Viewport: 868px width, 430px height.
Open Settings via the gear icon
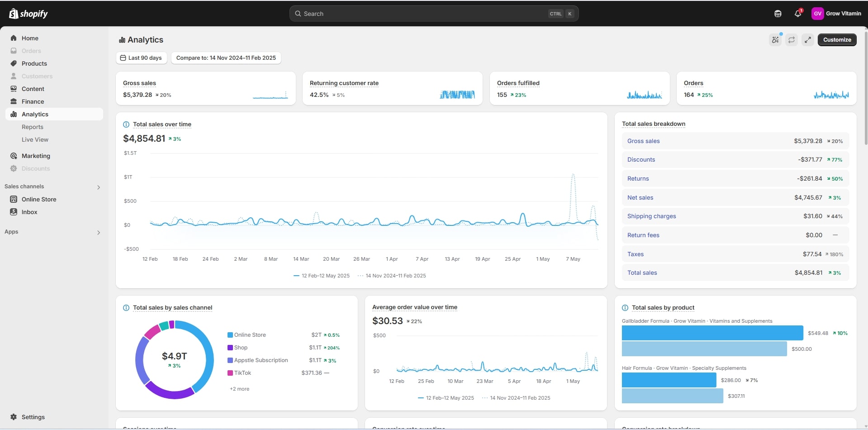[x=14, y=417]
